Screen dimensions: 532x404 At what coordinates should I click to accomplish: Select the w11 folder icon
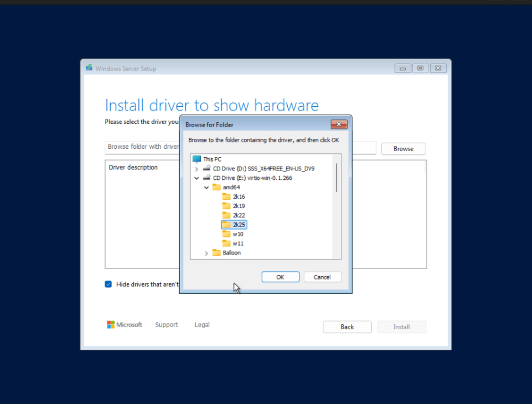pos(227,243)
